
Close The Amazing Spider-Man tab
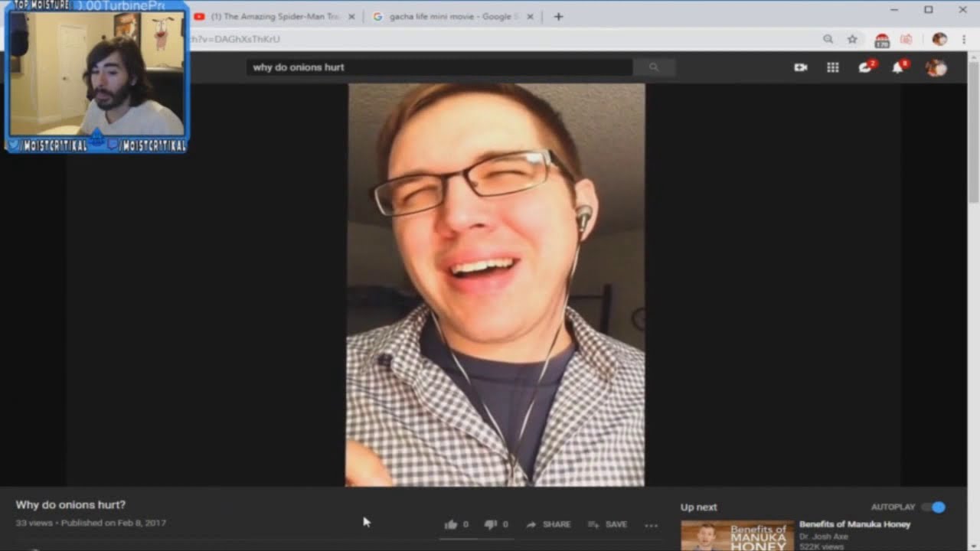(x=351, y=16)
